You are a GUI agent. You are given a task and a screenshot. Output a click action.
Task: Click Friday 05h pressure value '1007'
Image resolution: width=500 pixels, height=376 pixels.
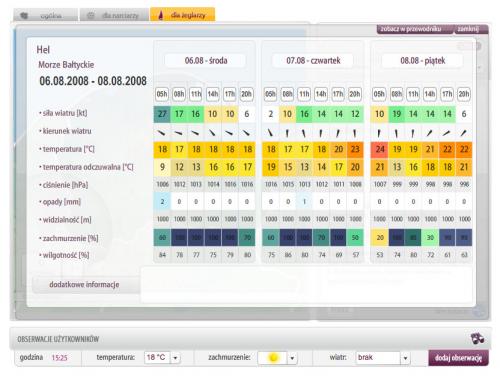[380, 184]
